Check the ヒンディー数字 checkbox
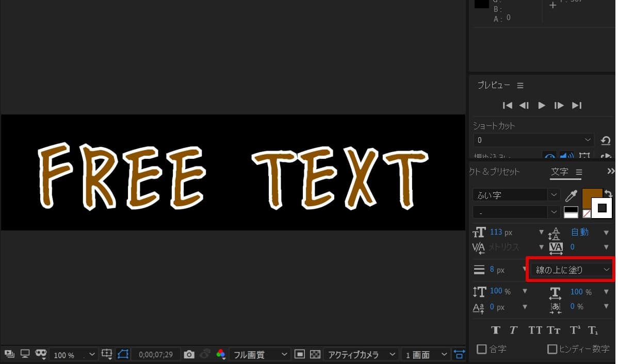This screenshot has height=364, width=618. (x=552, y=350)
